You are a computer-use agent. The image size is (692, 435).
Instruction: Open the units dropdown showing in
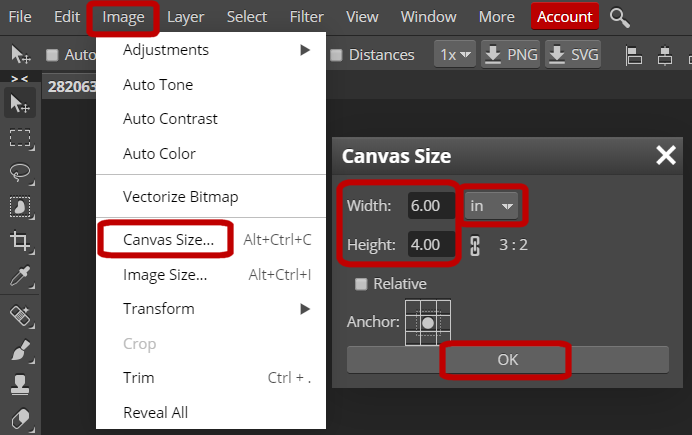(492, 206)
